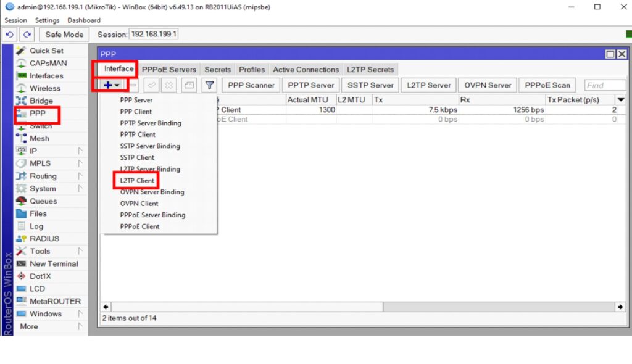This screenshot has width=632, height=364.
Task: Open the blue plus add dropdown
Action: (x=112, y=85)
